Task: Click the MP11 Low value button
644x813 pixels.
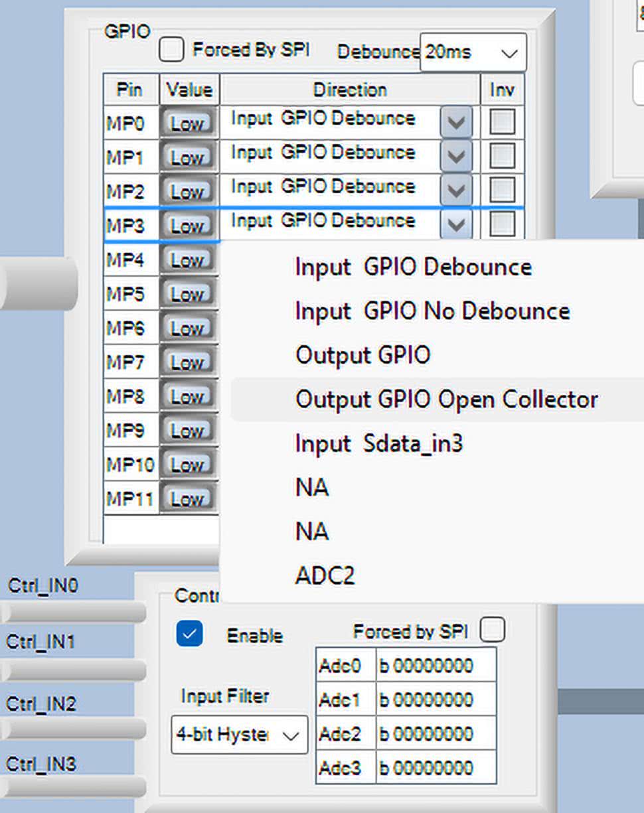Action: point(187,499)
